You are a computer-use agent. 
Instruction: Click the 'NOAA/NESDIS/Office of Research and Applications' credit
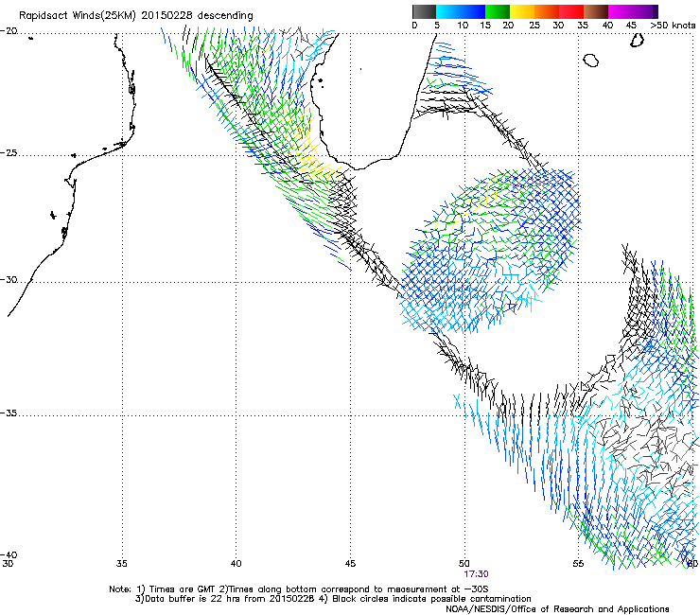coord(557,608)
